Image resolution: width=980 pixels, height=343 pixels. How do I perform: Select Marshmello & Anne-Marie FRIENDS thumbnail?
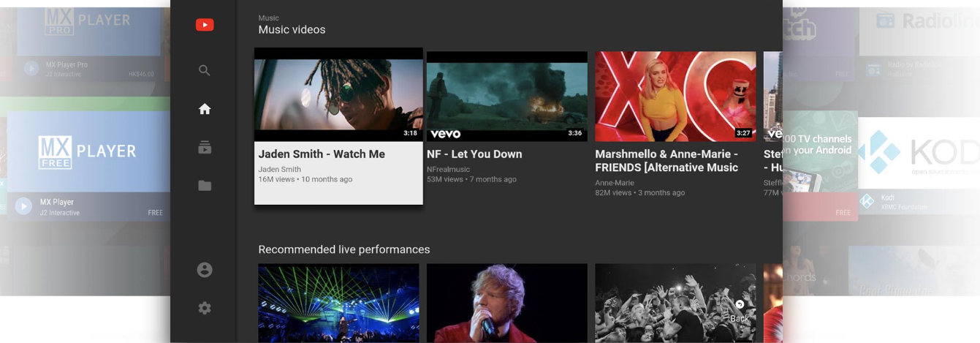(x=675, y=97)
